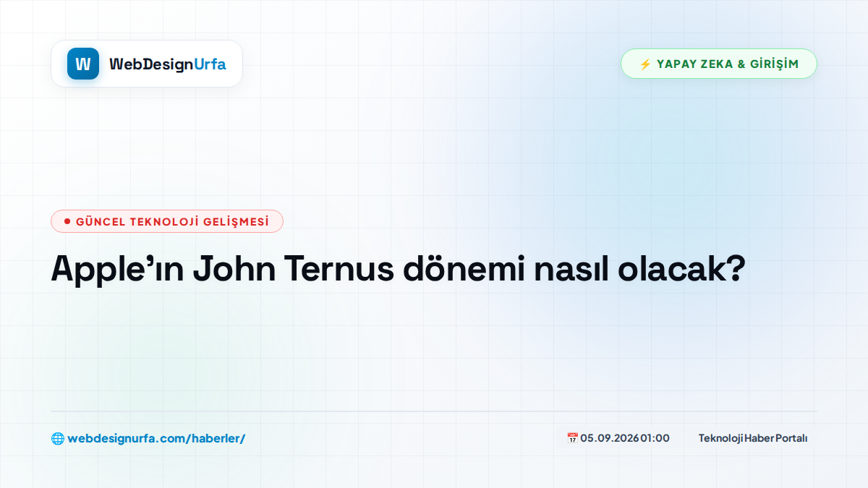Click the YAPAY ZEKA & GİRİŞİM badge
The width and height of the screenshot is (868, 488).
[719, 64]
